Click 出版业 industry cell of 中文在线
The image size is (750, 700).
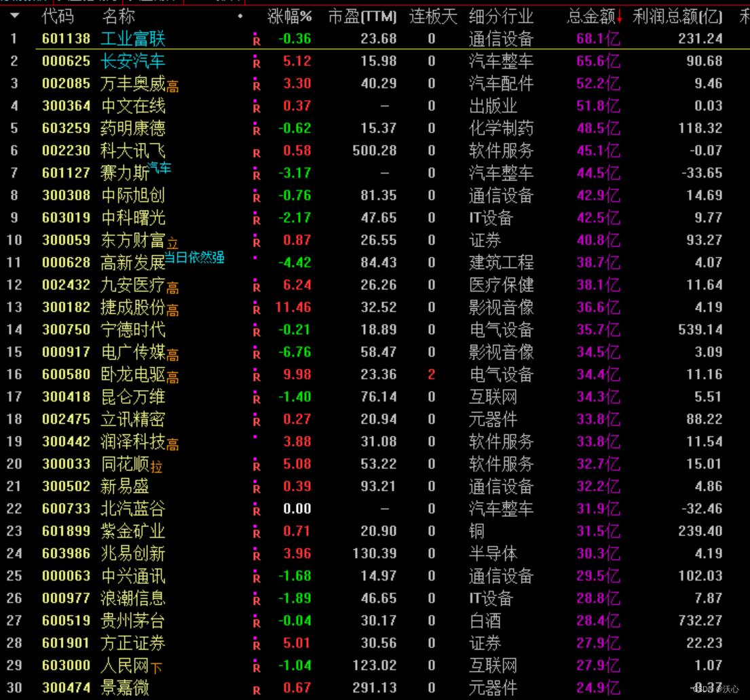click(493, 106)
